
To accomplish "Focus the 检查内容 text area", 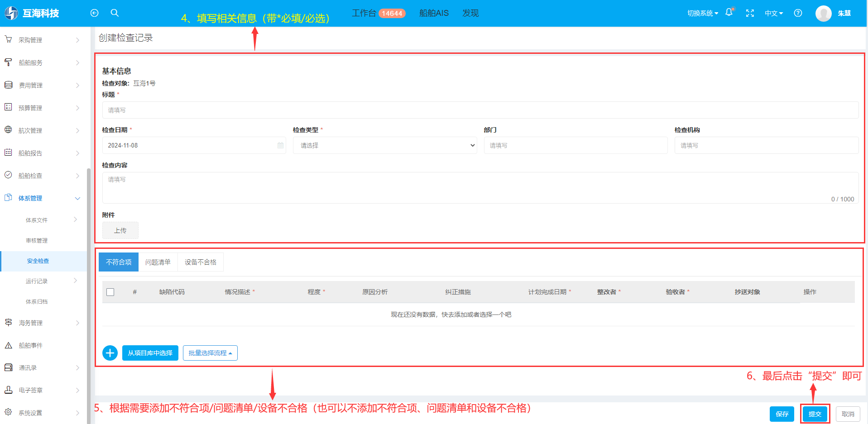I will tap(480, 188).
